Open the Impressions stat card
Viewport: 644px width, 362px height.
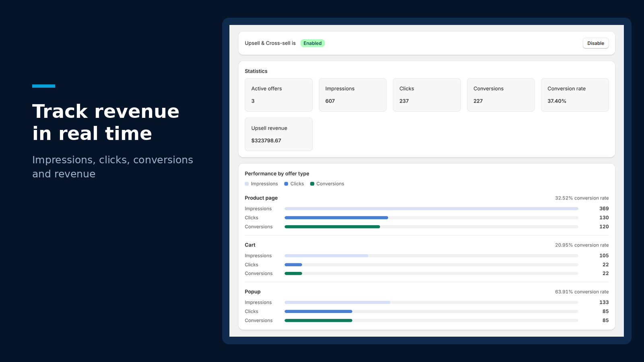point(353,95)
